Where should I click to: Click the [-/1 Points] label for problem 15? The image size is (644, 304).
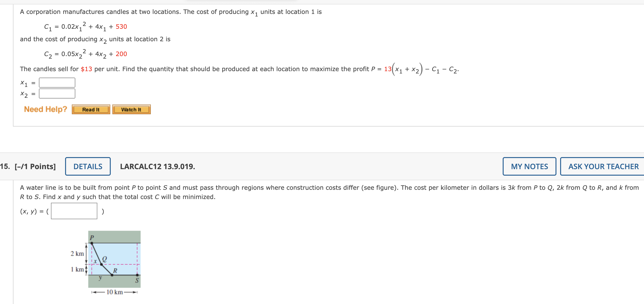tap(35, 166)
